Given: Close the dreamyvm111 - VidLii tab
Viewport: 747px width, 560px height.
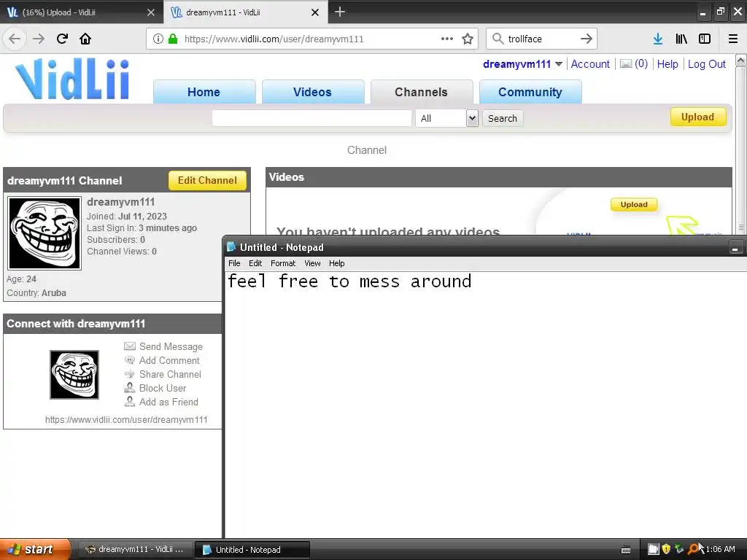Looking at the screenshot, I should [x=315, y=12].
